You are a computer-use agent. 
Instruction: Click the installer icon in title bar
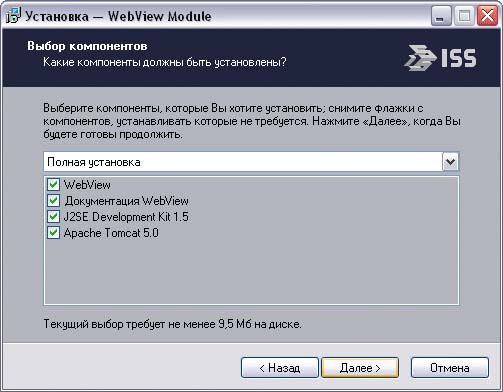[x=13, y=16]
